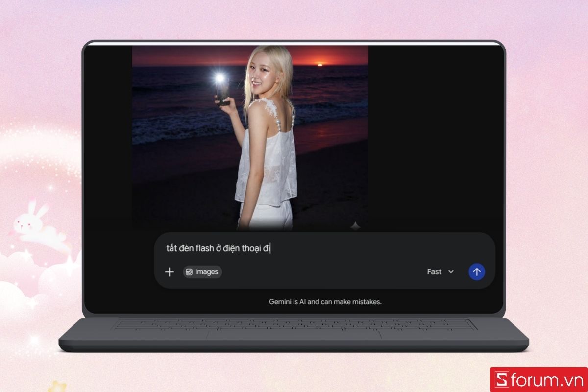Open the generated beach photo
Screen dimensions: 588x392
(x=250, y=138)
